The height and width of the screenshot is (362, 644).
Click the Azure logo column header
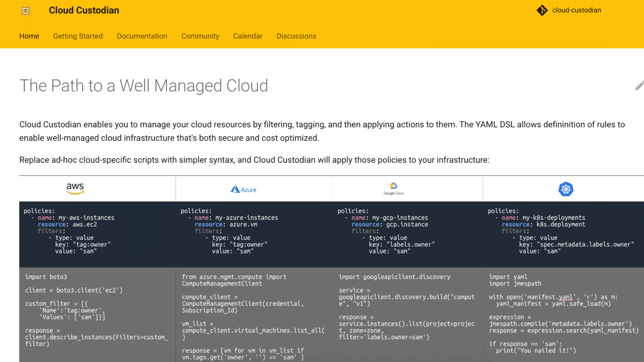244,190
